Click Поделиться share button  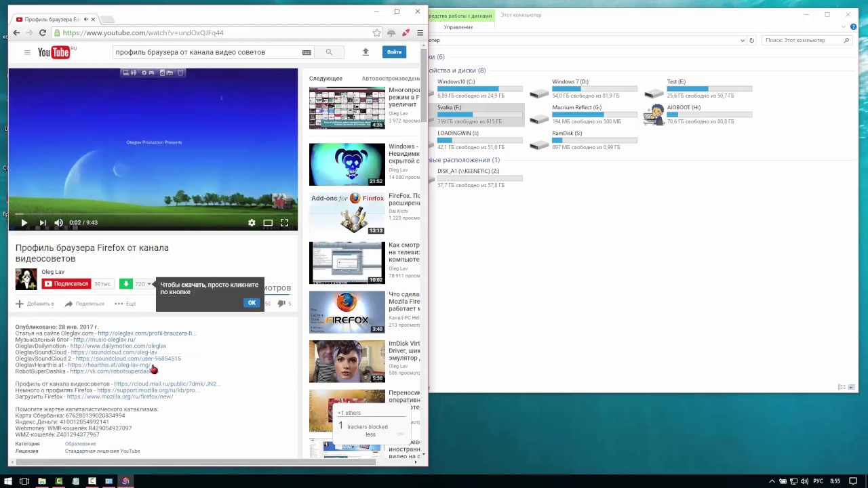click(84, 304)
